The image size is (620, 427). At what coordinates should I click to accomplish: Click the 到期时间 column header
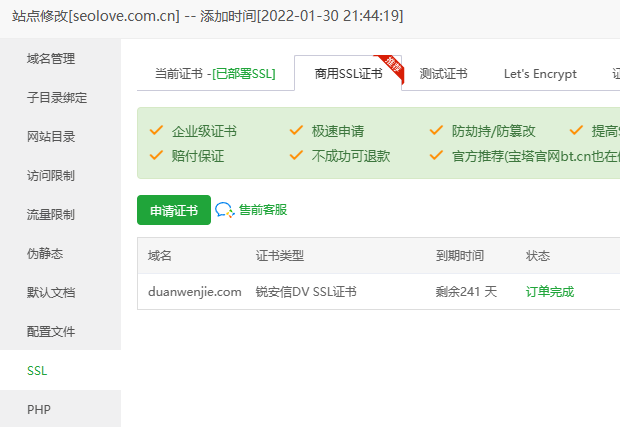[x=460, y=256]
